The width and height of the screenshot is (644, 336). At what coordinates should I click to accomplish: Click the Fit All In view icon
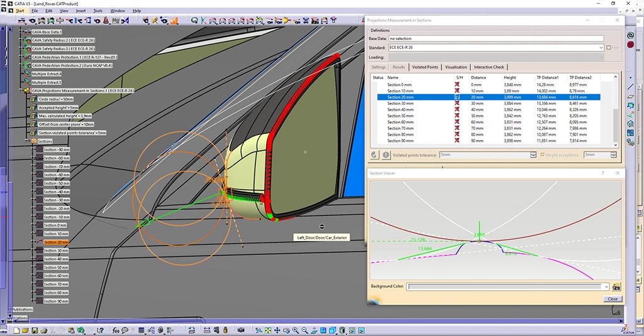click(268, 330)
